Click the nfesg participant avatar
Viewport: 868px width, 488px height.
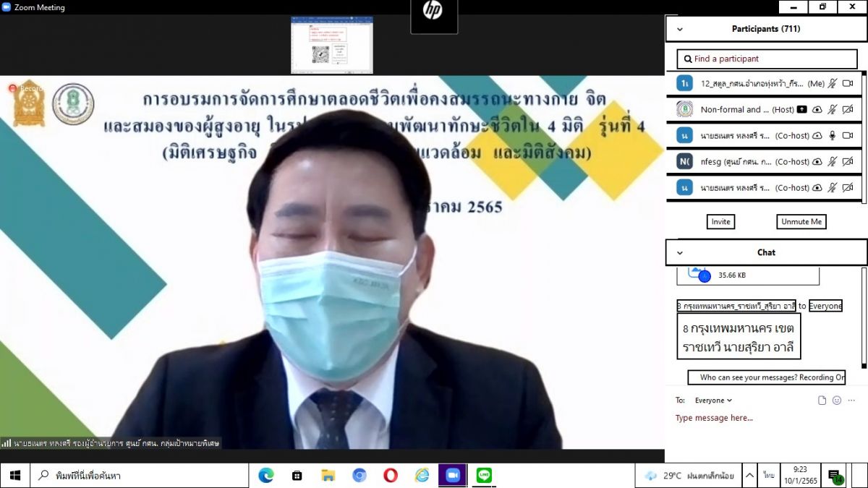coord(684,161)
